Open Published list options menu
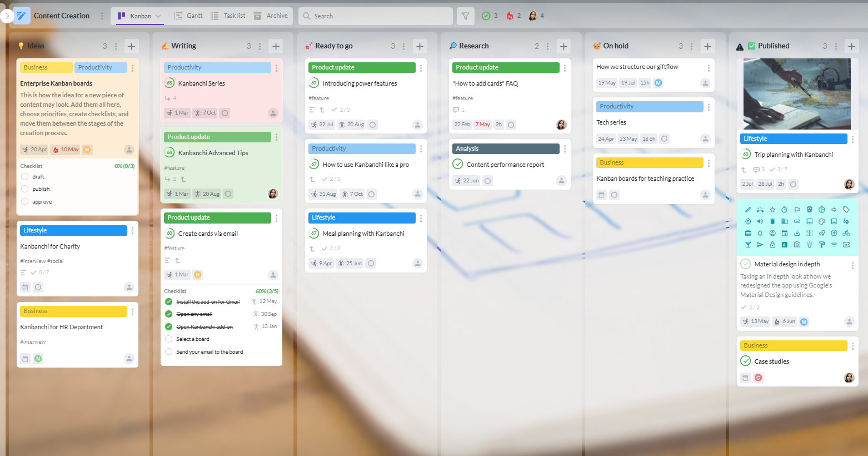The image size is (868, 456). click(x=836, y=46)
